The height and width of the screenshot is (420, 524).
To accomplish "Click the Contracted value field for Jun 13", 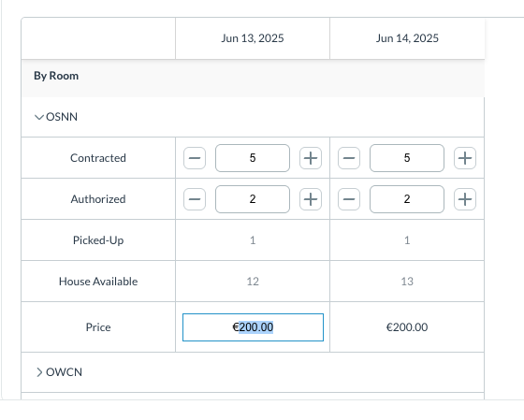I will (x=253, y=158).
